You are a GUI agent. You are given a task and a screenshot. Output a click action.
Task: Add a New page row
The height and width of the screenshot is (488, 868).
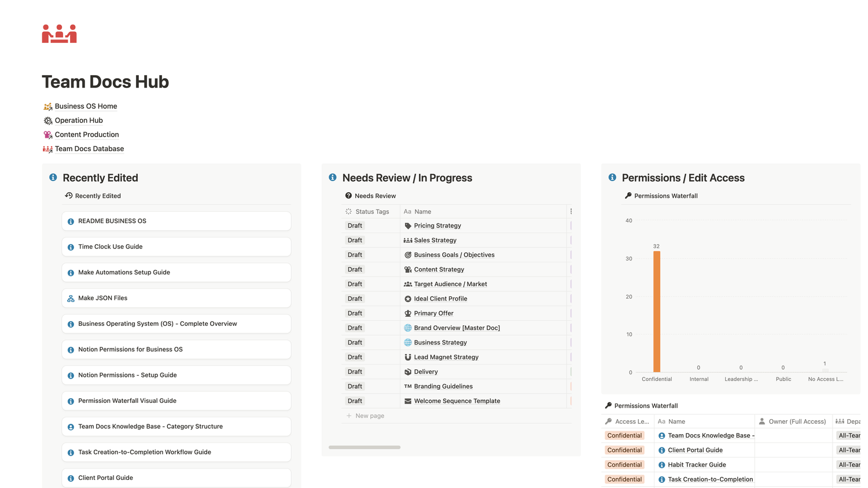(x=369, y=416)
